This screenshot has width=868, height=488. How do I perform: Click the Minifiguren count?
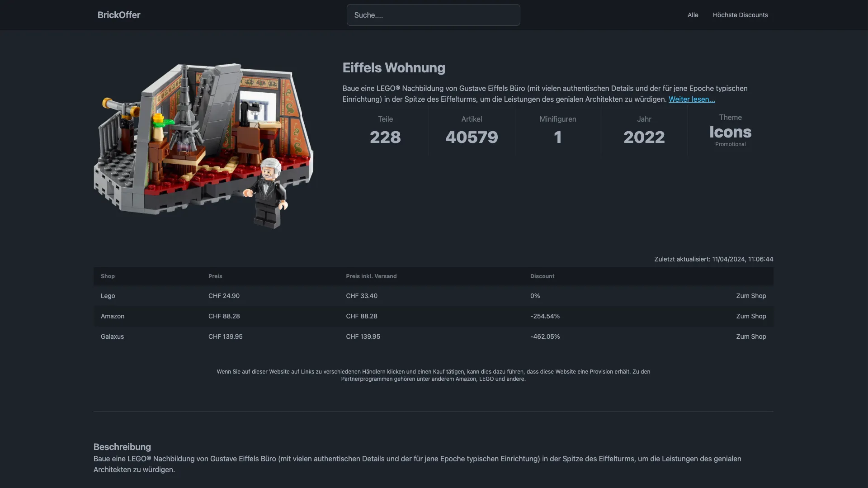[x=558, y=137]
